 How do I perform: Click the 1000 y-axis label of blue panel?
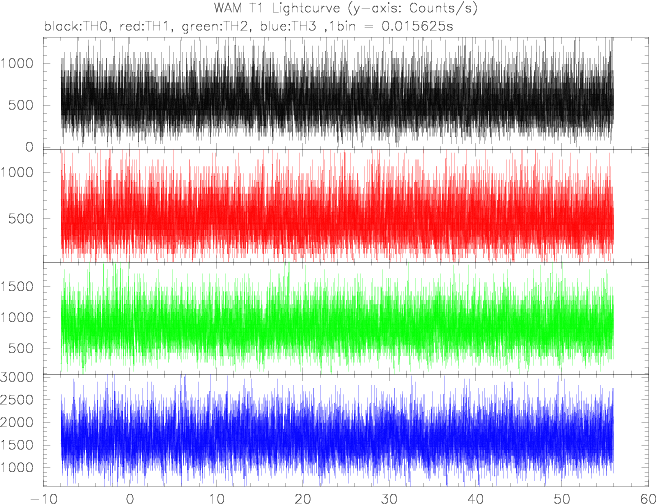(x=17, y=468)
